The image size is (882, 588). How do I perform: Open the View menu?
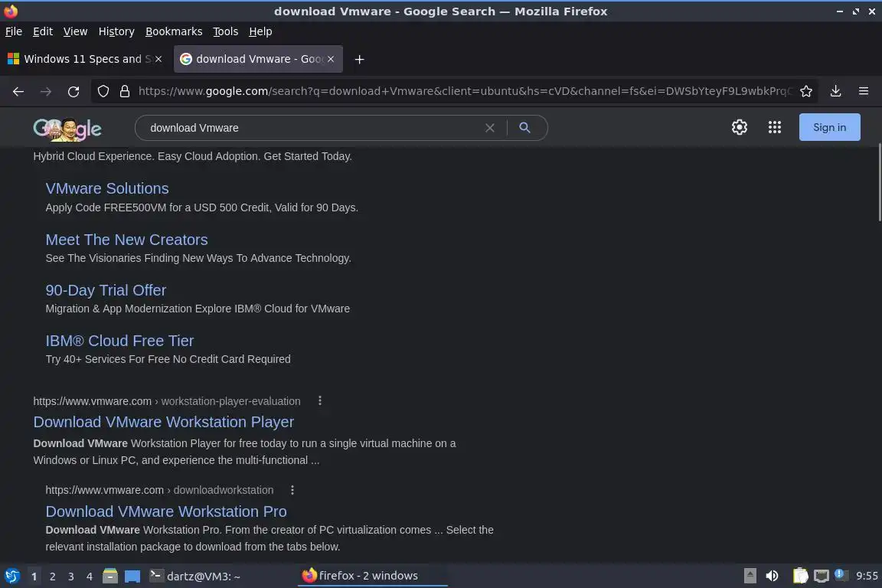[x=75, y=31]
